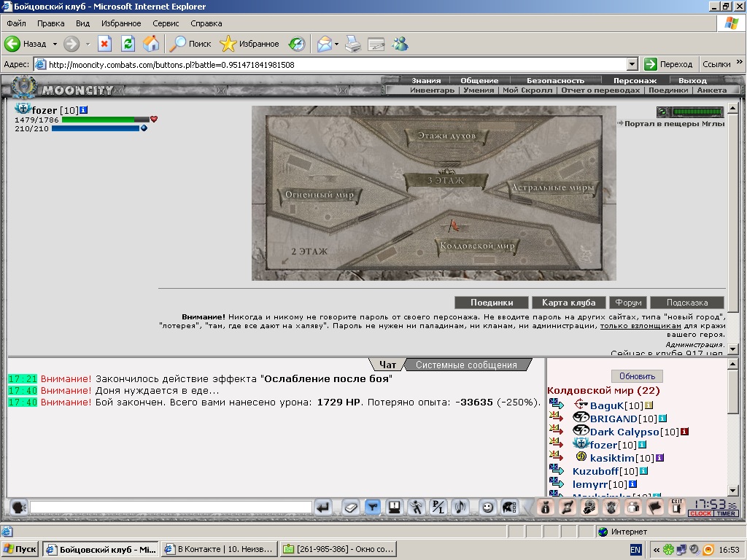This screenshot has height=560, width=747.
Task: Expand the address bar URL dropdown
Action: [632, 64]
